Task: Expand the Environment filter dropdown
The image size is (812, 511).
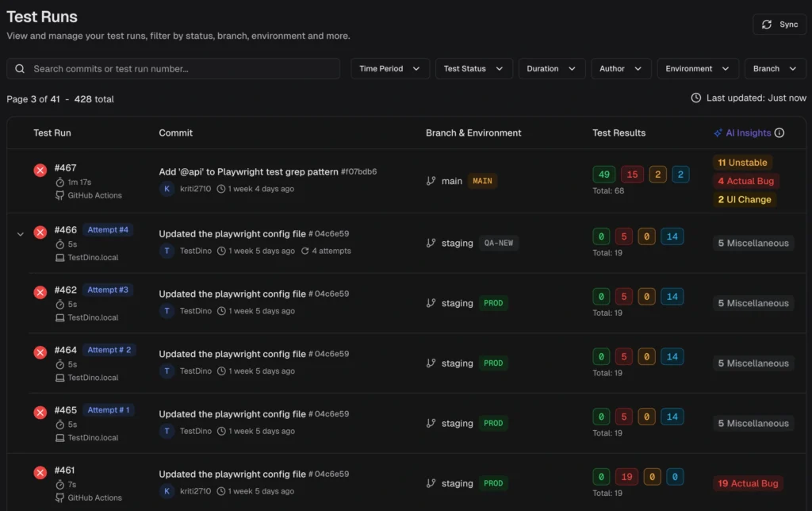Action: [698, 69]
